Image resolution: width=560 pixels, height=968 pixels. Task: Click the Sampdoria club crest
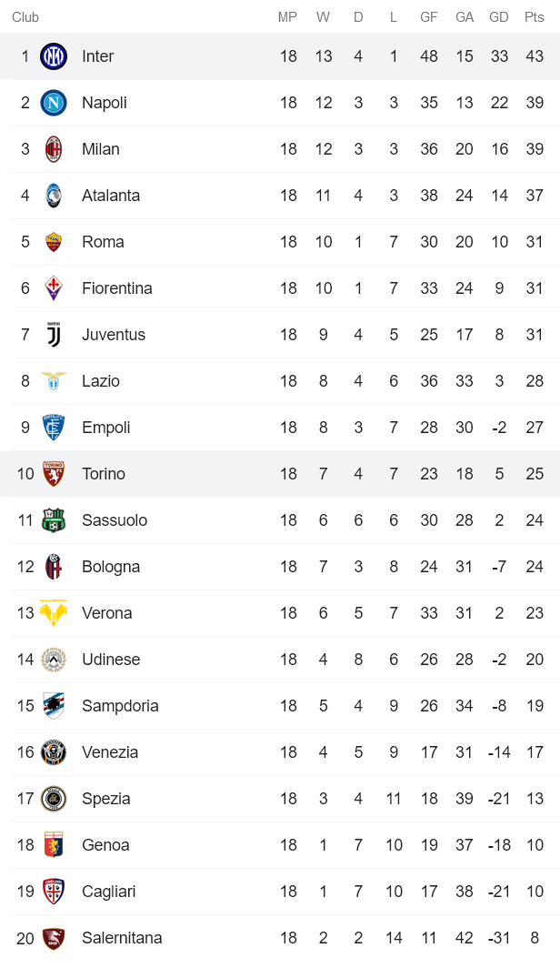click(54, 706)
